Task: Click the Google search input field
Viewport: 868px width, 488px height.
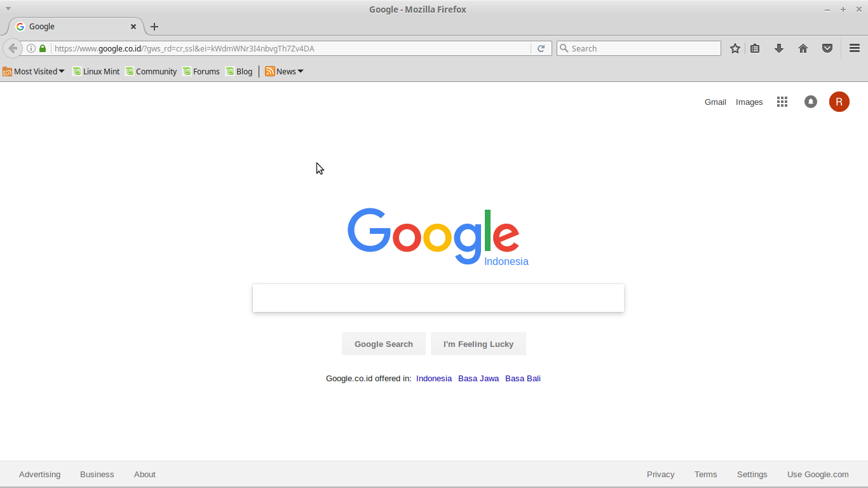Action: 438,298
